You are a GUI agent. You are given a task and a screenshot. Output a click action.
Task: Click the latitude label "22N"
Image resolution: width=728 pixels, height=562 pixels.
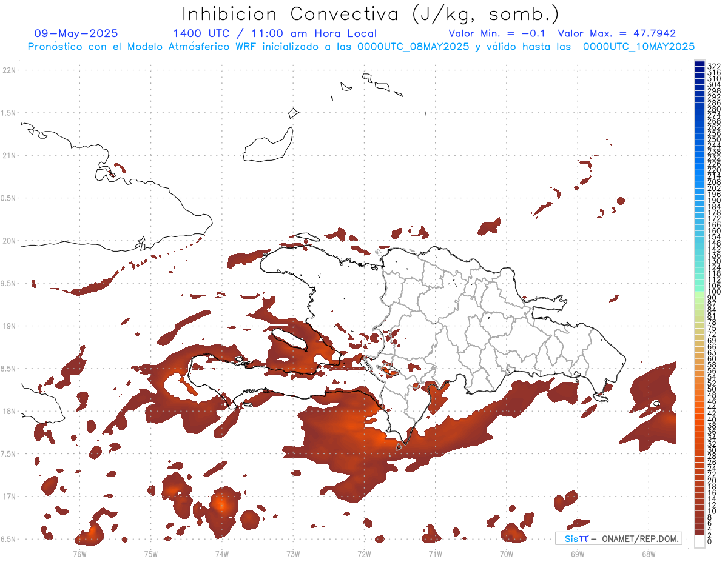[x=9, y=70]
